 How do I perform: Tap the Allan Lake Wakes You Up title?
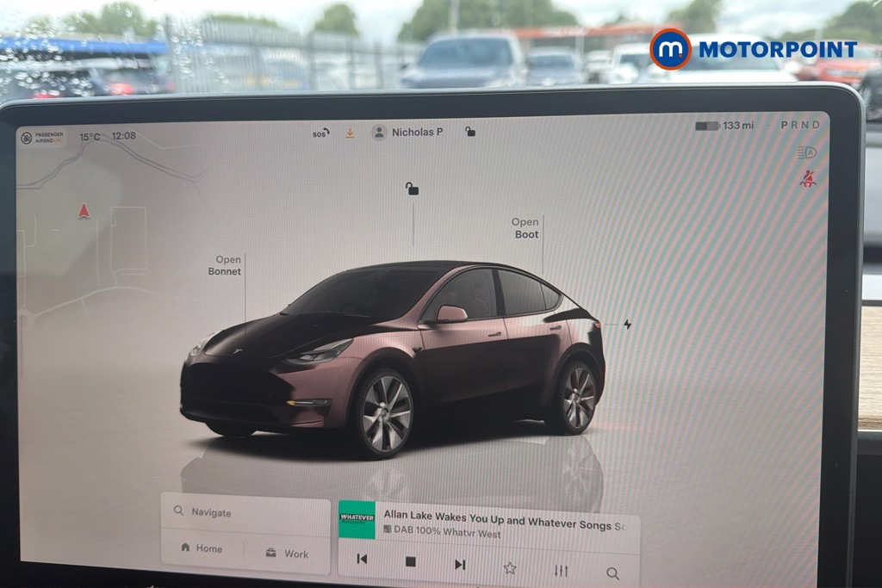point(505,519)
